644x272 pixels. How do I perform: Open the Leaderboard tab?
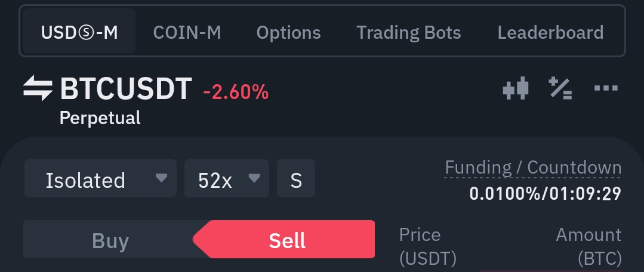tap(550, 32)
